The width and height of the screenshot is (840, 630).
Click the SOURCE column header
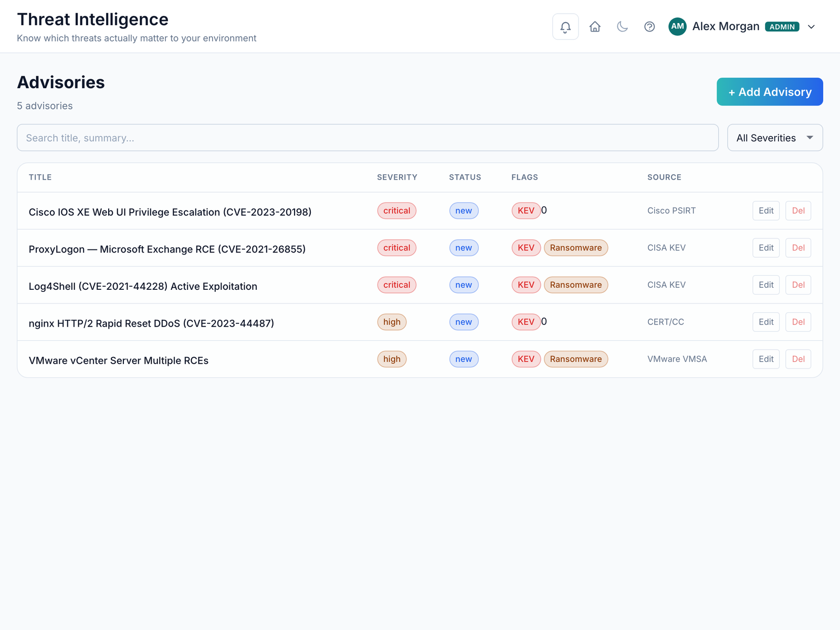[665, 177]
